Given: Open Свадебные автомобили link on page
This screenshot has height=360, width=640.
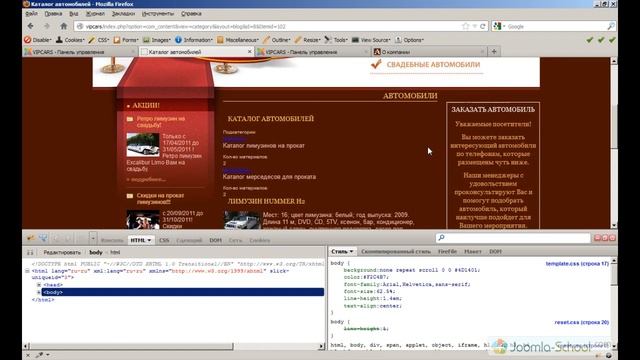Looking at the screenshot, I should (x=433, y=64).
